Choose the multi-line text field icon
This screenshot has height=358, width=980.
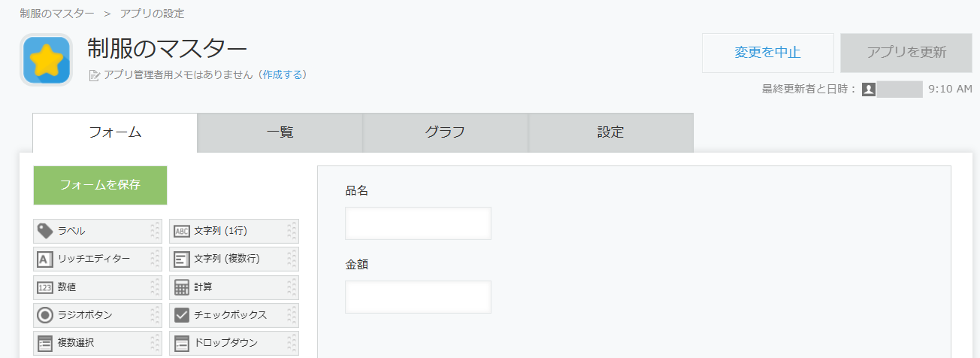pos(182,259)
